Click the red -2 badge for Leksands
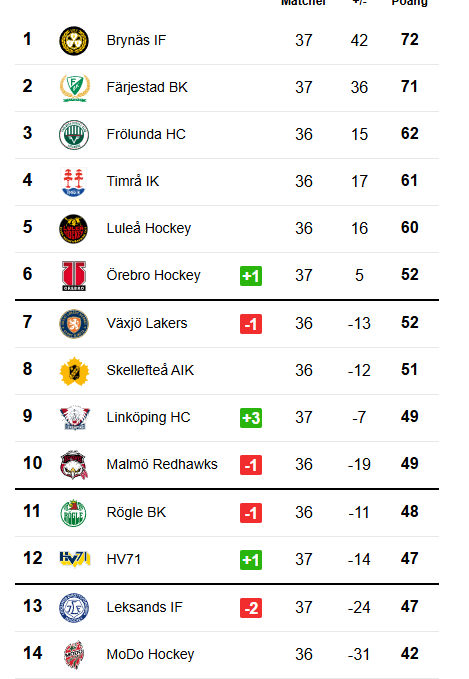Viewport: 469px width, 679px height. (x=251, y=608)
